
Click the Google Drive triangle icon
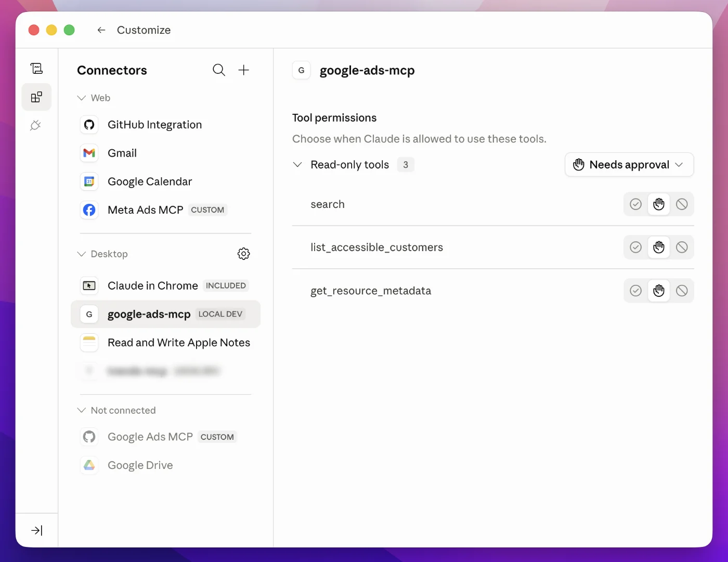coord(89,465)
